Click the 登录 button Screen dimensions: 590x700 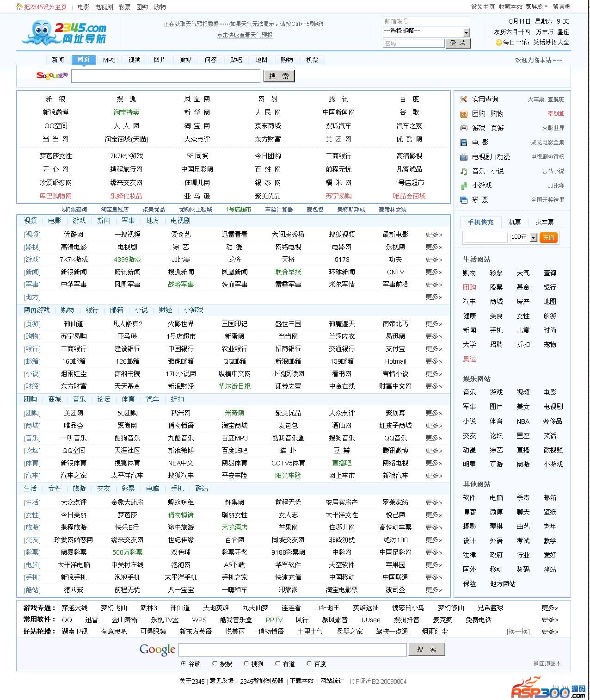[458, 43]
